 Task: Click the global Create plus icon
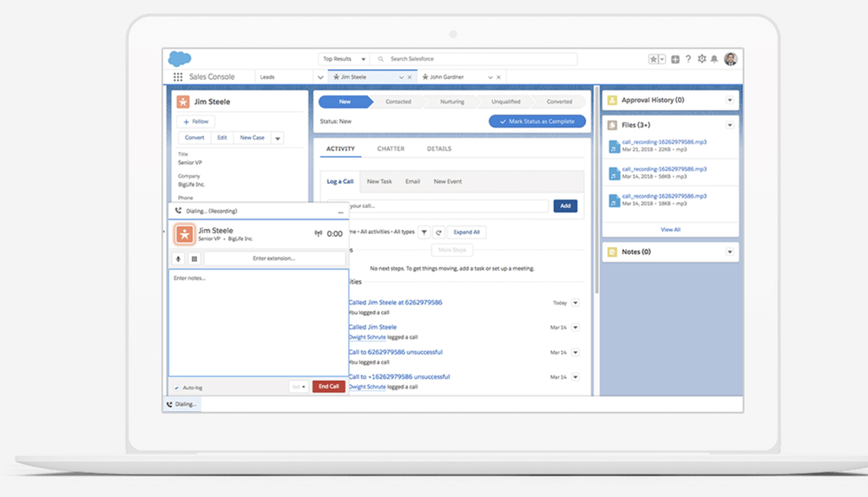pos(675,59)
